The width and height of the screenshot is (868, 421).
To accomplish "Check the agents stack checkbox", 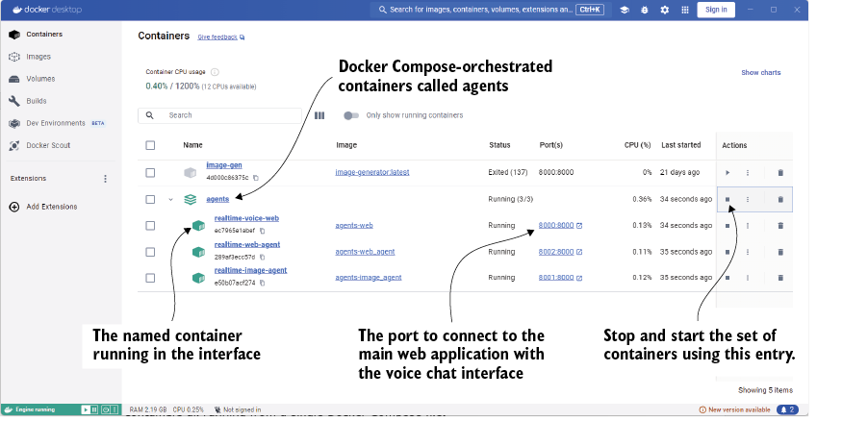I will (x=150, y=199).
